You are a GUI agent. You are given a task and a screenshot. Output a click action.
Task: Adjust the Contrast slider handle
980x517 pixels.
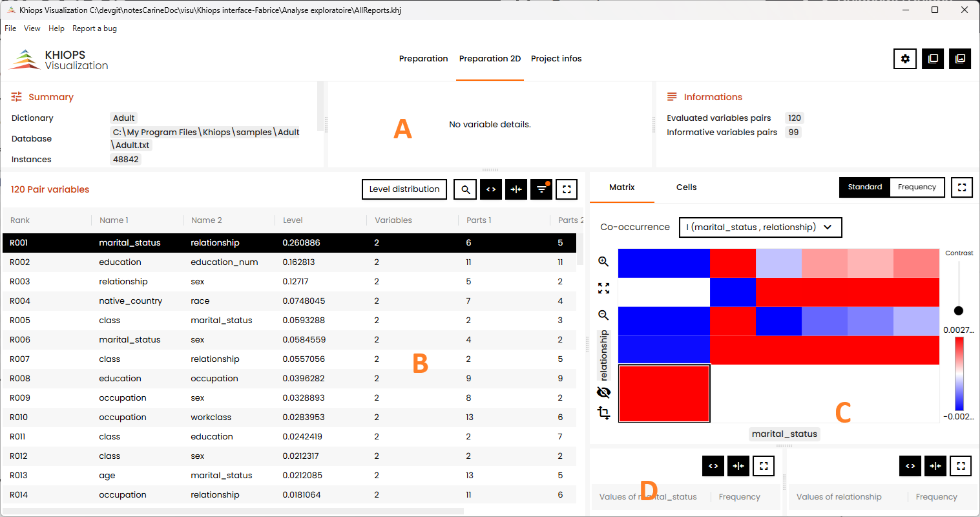click(x=959, y=311)
